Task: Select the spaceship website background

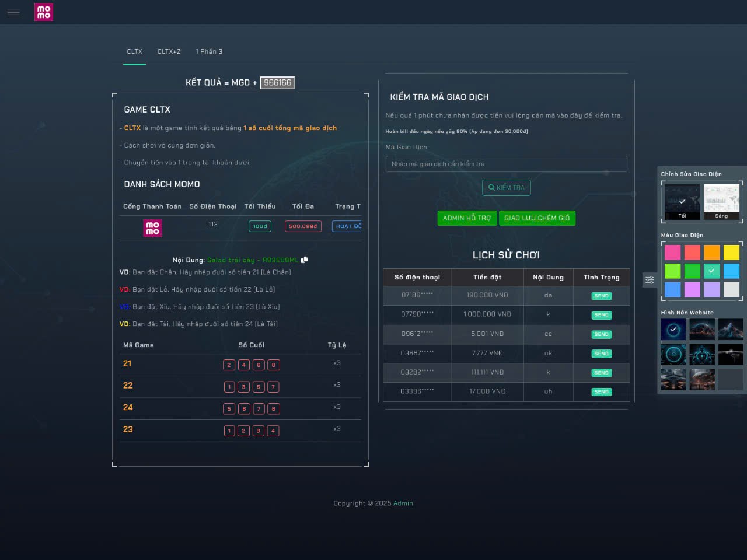Action: [x=673, y=380]
